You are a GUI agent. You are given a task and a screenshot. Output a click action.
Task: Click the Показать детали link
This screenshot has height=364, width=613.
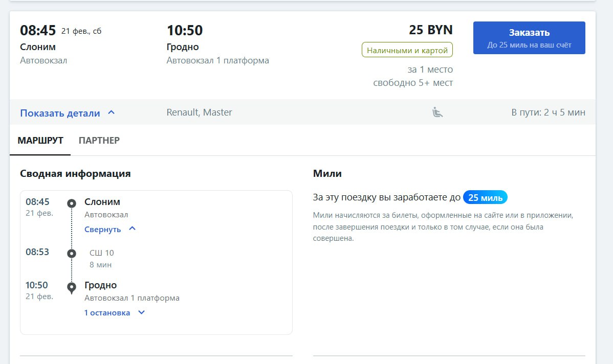[60, 113]
